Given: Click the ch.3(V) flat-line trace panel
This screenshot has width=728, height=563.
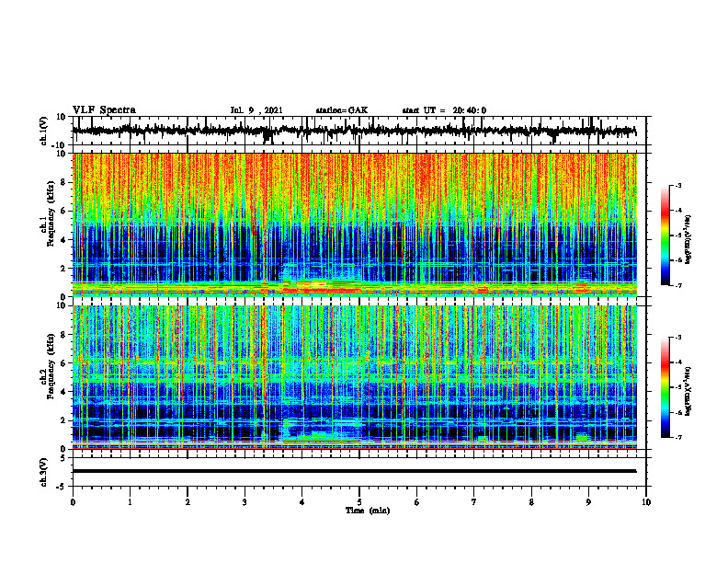Looking at the screenshot, I should [359, 472].
